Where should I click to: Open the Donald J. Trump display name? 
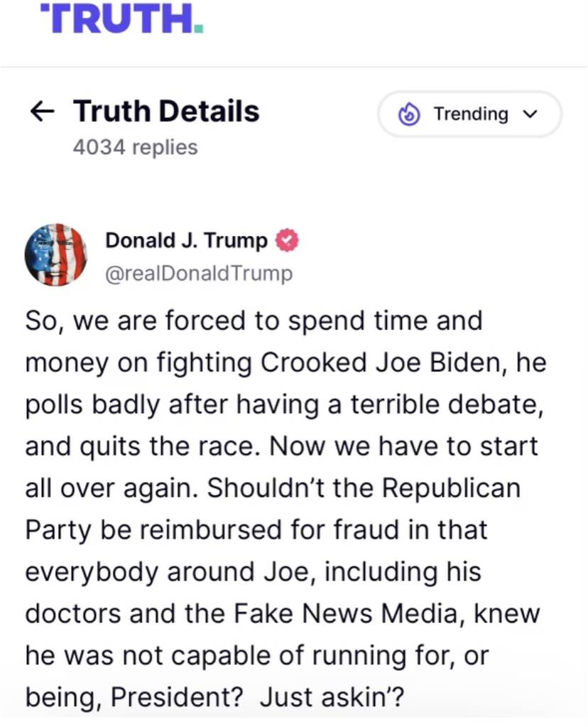coord(186,241)
